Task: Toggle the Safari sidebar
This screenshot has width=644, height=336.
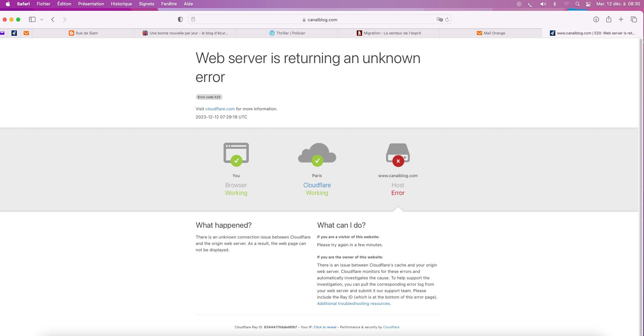Action: point(32,20)
